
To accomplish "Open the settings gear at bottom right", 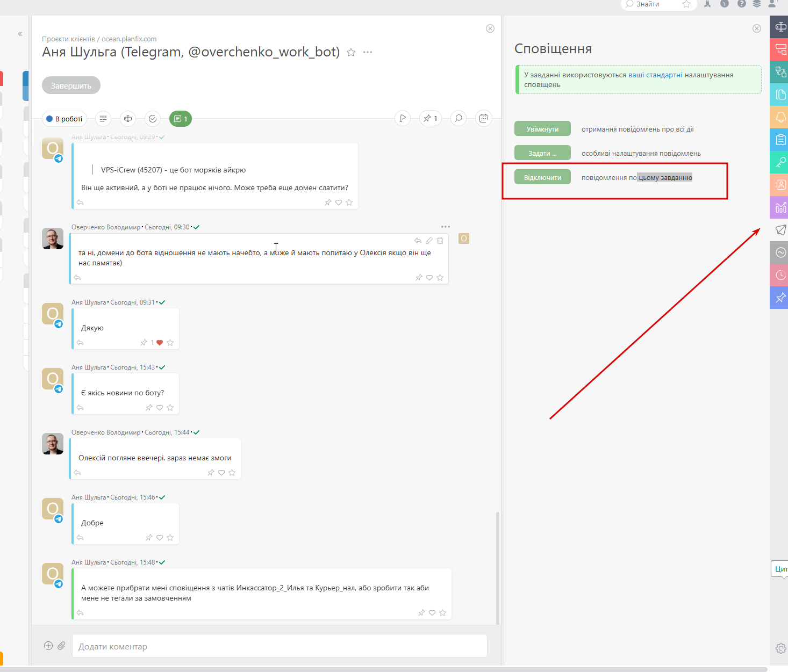I will coord(780,648).
